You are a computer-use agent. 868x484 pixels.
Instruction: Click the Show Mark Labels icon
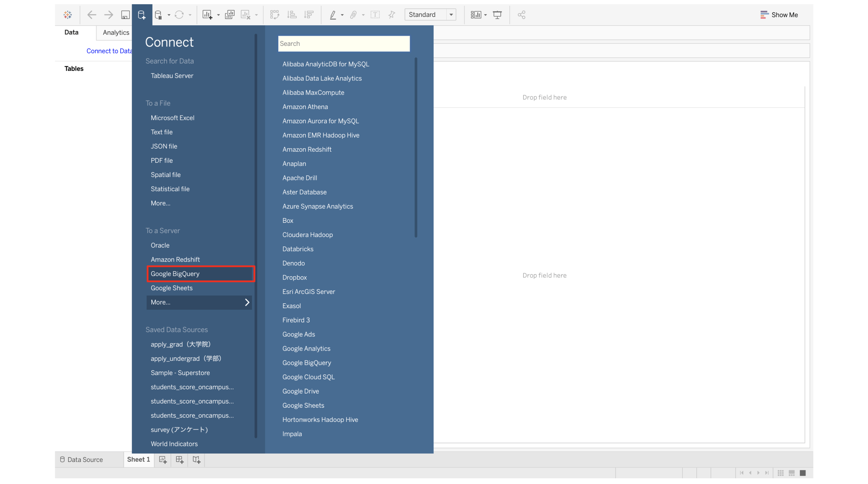coord(375,14)
